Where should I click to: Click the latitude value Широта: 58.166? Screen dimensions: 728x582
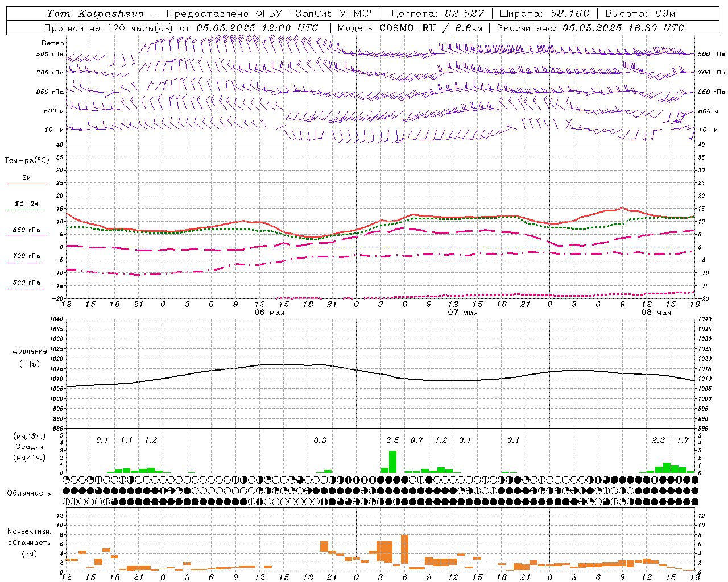point(545,14)
